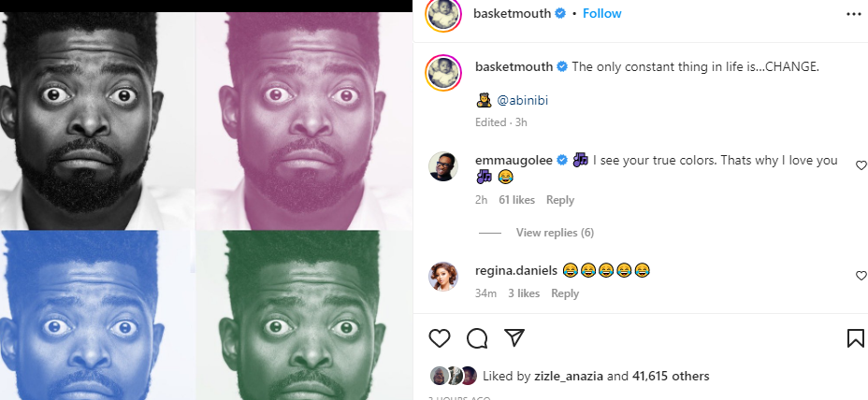The image size is (868, 400).
Task: Open basketmouth profile picture in header
Action: coord(442,14)
